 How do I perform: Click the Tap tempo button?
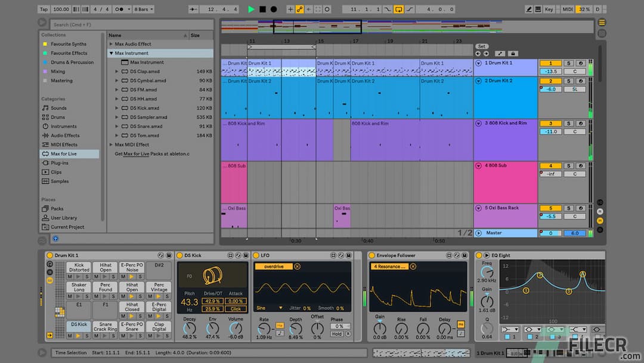point(43,8)
